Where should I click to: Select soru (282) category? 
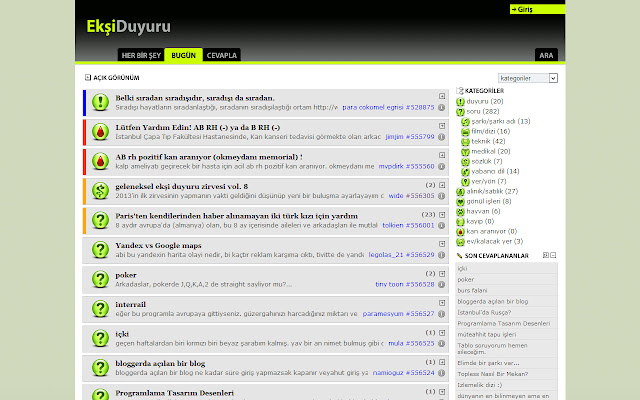pyautogui.click(x=483, y=111)
